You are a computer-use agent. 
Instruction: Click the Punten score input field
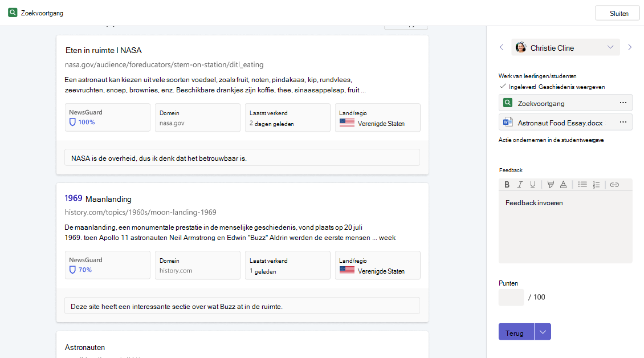[511, 297]
